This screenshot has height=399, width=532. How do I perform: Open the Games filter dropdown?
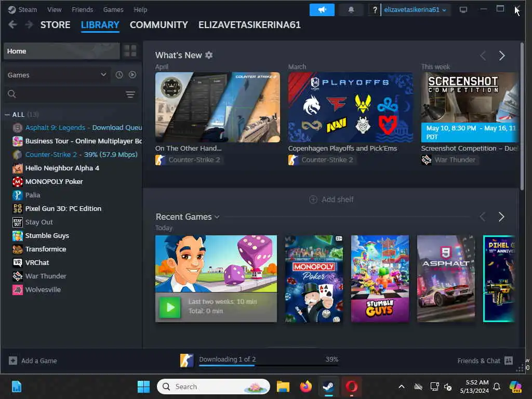click(57, 75)
